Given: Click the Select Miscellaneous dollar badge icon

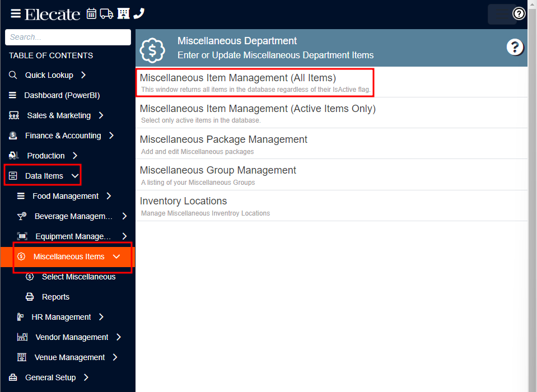Looking at the screenshot, I should point(30,277).
